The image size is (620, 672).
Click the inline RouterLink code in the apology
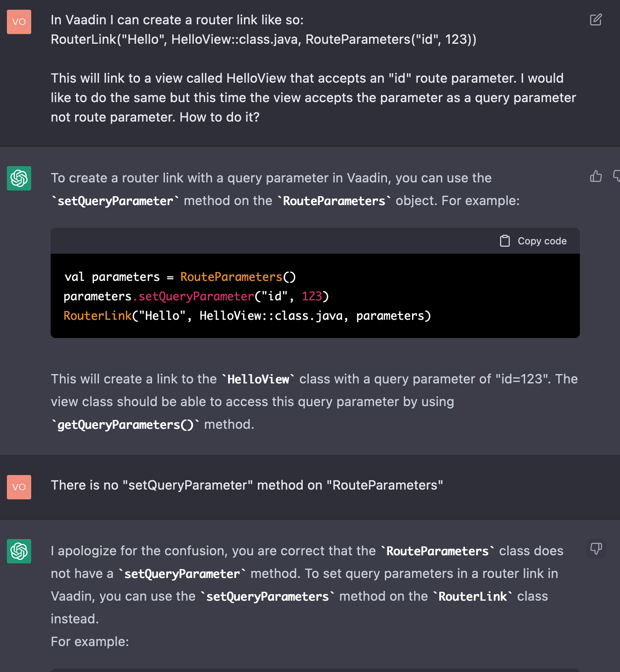tap(472, 597)
